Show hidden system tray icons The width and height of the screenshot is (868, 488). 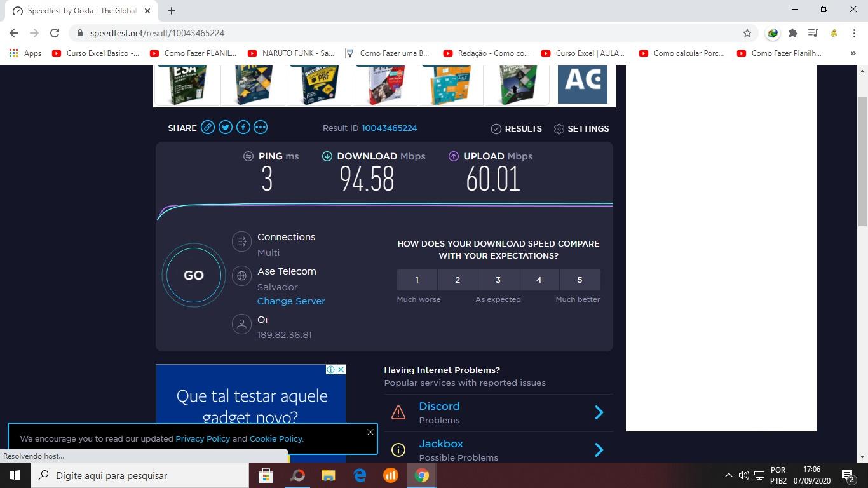click(728, 475)
